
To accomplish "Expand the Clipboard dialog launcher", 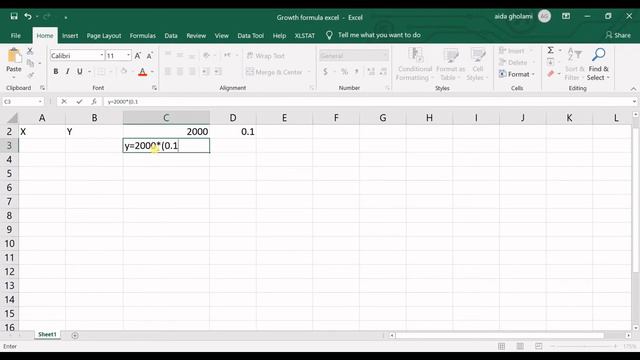I will pos(42,88).
